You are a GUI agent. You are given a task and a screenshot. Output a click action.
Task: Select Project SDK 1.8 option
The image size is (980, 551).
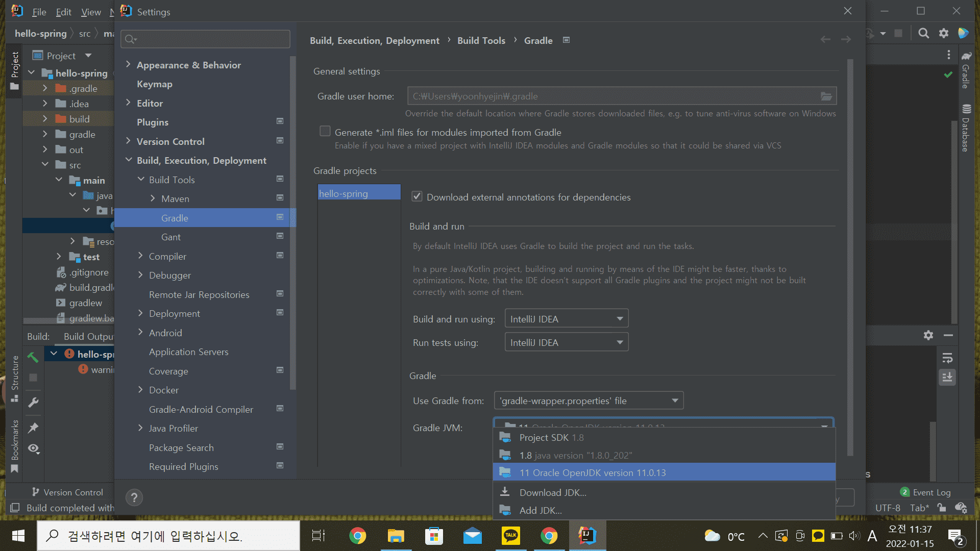pos(664,438)
